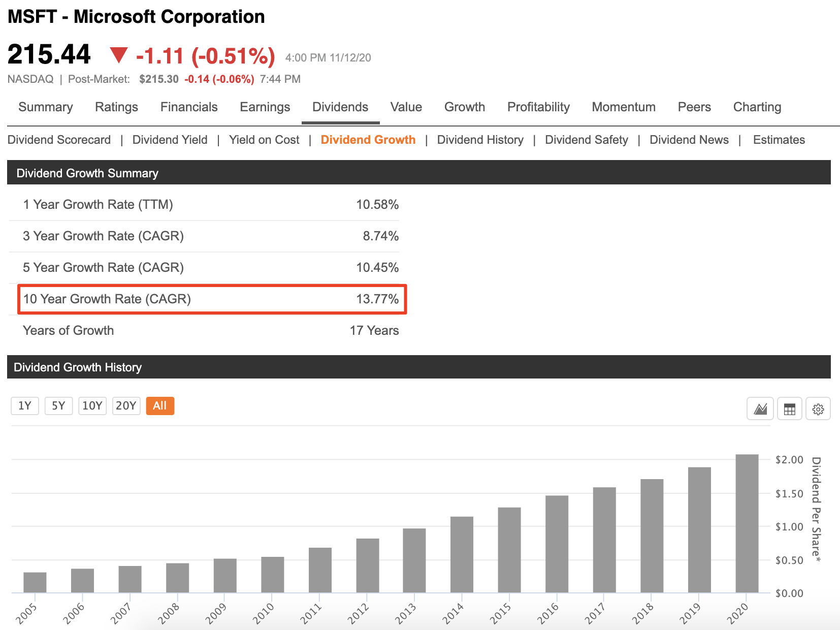Click the 10.45% five-year growth value
This screenshot has height=630, width=840.
[377, 267]
